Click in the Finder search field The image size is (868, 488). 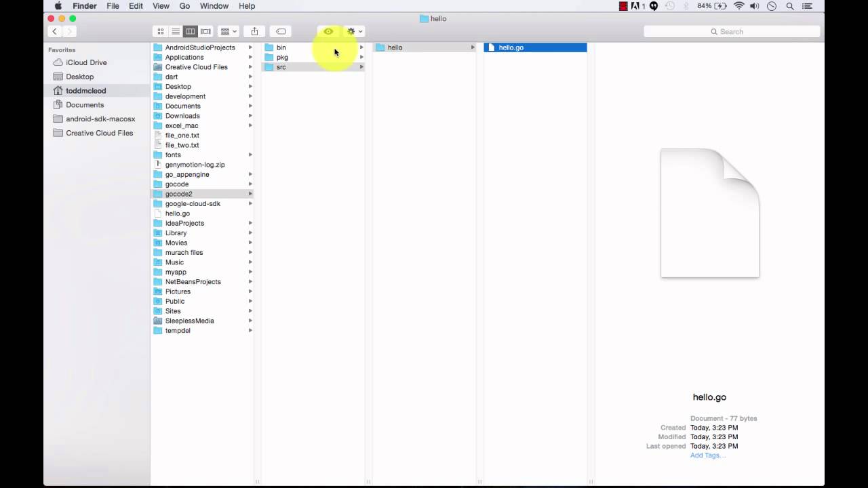coord(732,31)
